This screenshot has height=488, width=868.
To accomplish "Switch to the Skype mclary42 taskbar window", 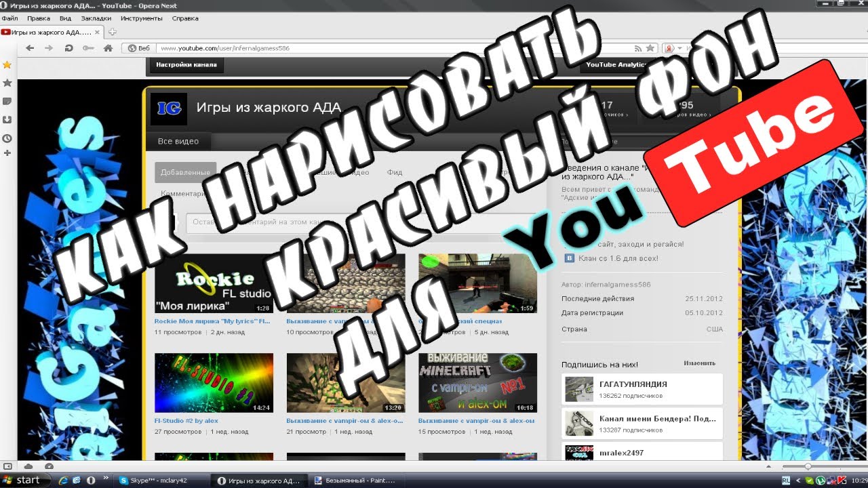I will tap(161, 480).
